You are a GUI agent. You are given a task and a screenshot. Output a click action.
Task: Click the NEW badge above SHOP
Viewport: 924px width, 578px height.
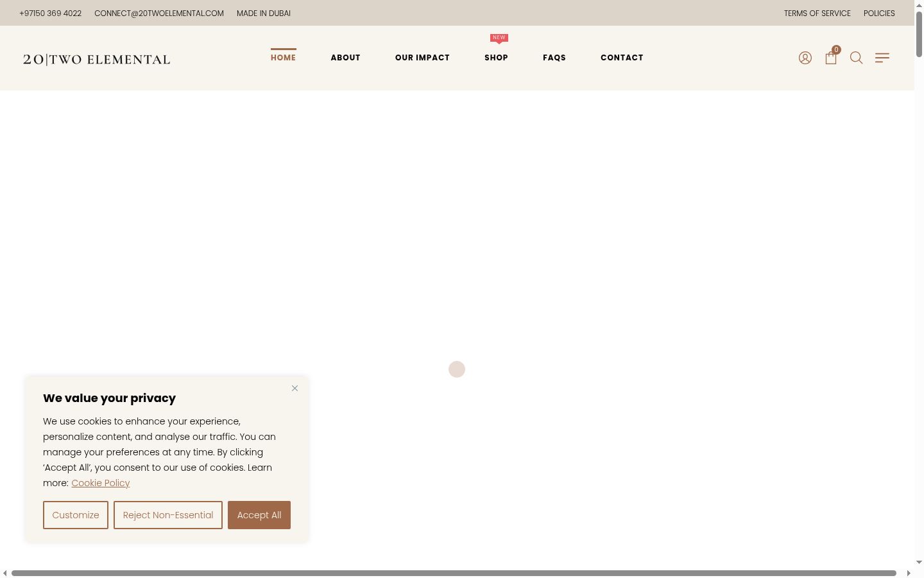coord(499,38)
